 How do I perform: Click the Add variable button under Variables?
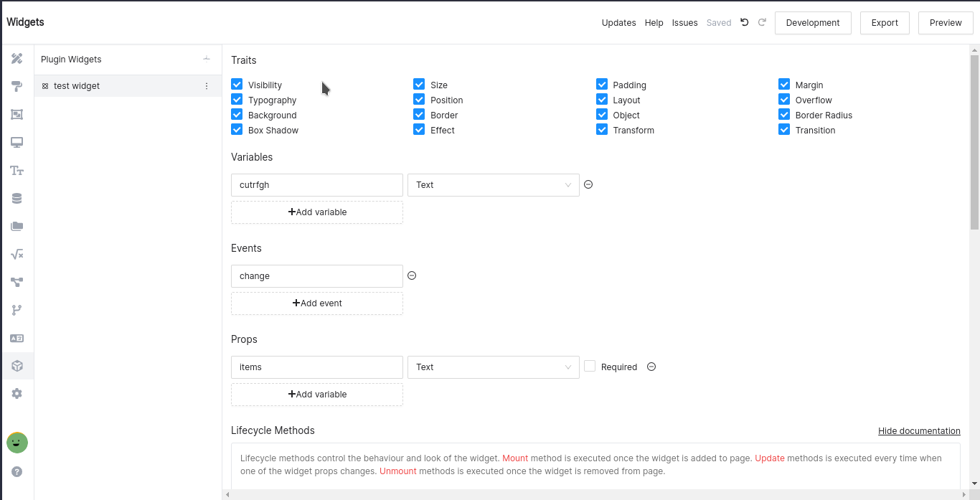(316, 212)
